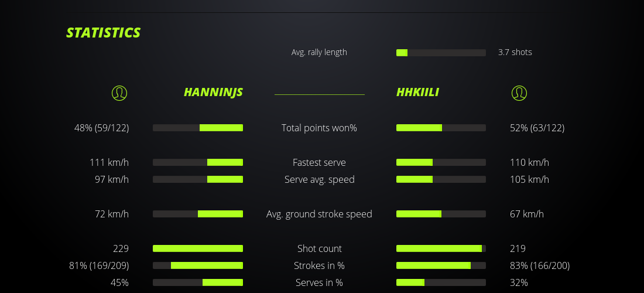Select HANNINJS's Fastest serve bar
Screen dimensions: 644x293
click(x=198, y=162)
